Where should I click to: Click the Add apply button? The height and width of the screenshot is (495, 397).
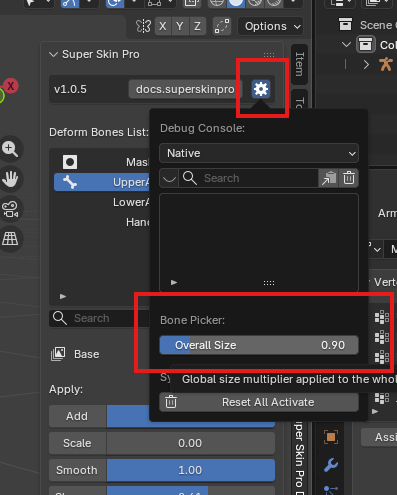tap(77, 416)
